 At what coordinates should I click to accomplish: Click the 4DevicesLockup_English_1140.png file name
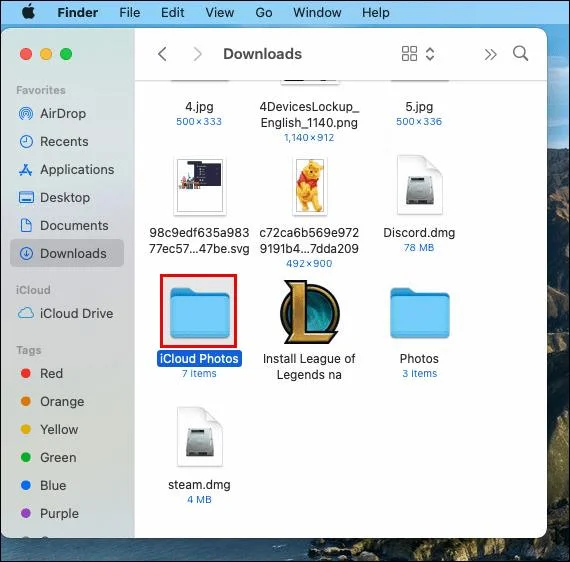[x=309, y=115]
